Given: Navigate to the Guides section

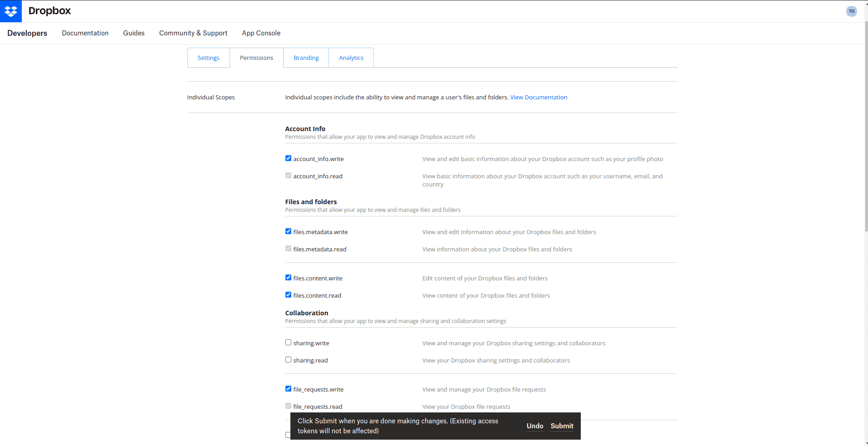Looking at the screenshot, I should coord(133,33).
